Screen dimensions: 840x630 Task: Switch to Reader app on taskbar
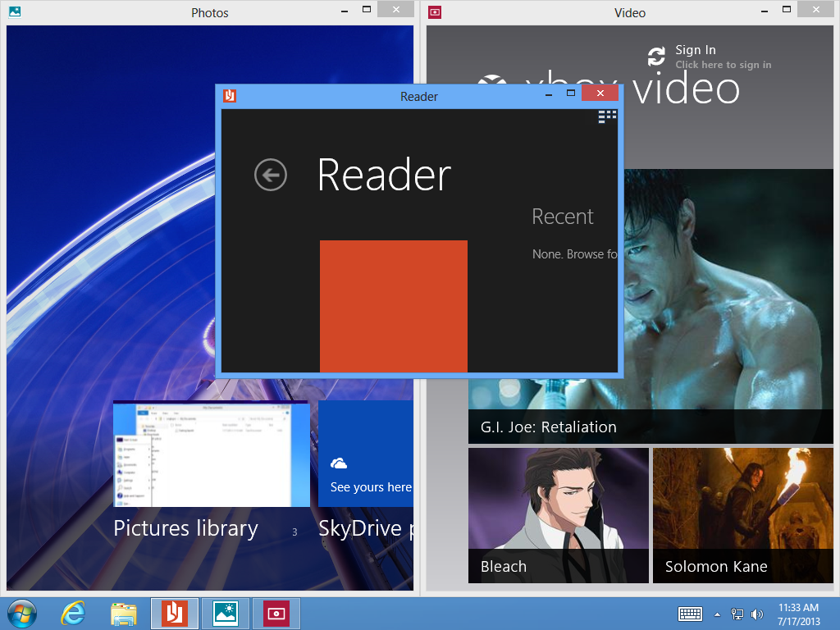[x=175, y=614]
